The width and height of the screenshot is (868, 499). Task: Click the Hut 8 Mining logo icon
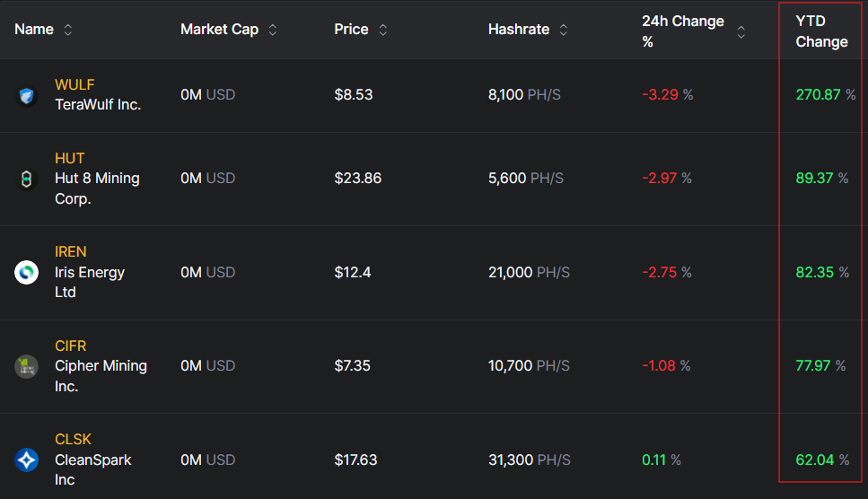click(27, 179)
